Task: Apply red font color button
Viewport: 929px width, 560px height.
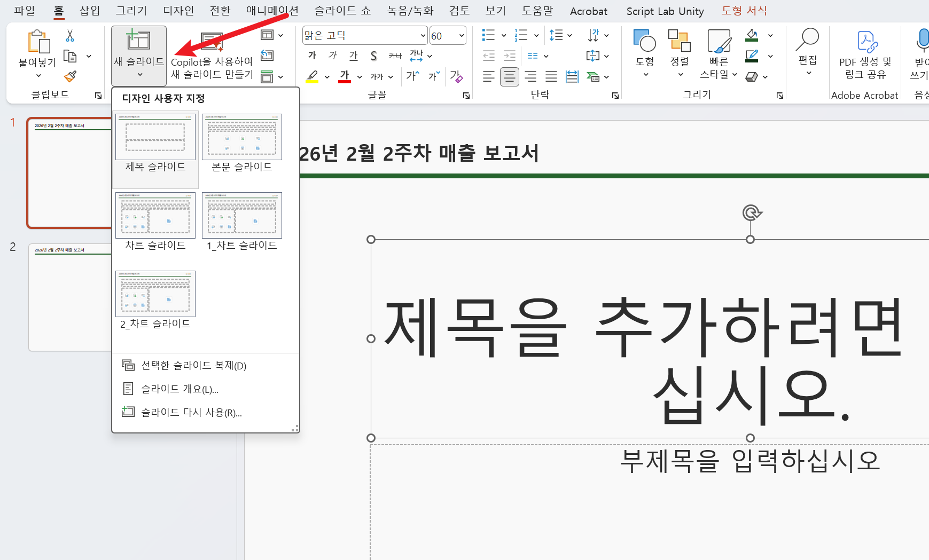Action: (345, 76)
